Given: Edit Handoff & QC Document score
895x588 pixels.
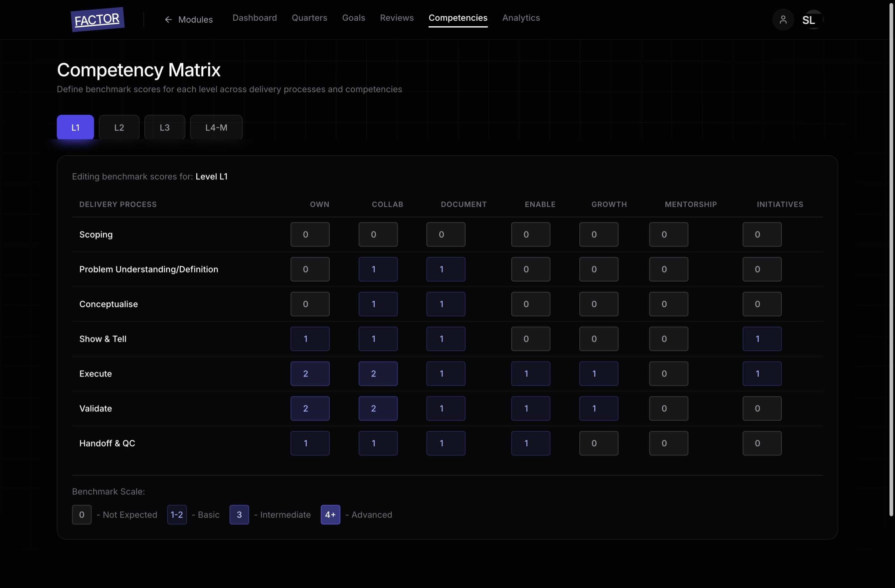Looking at the screenshot, I should [446, 443].
